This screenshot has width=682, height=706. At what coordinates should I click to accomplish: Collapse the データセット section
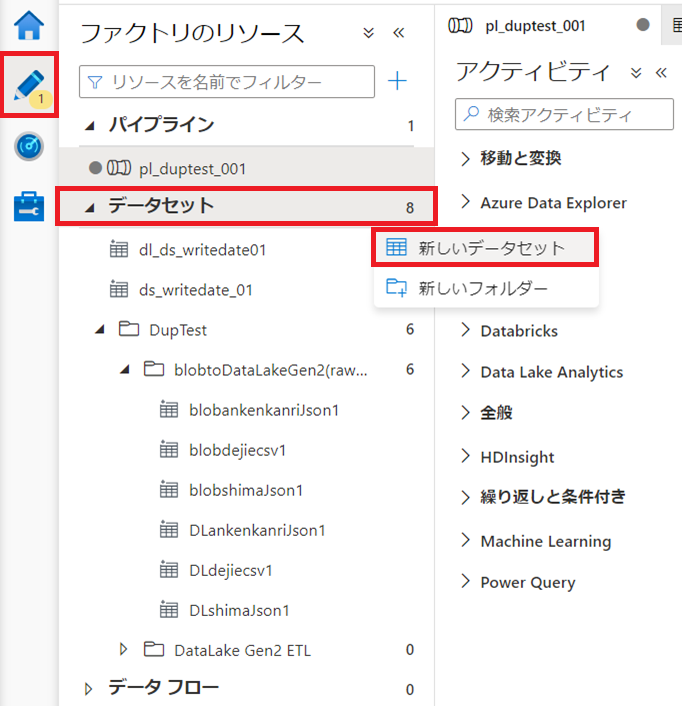[x=90, y=207]
